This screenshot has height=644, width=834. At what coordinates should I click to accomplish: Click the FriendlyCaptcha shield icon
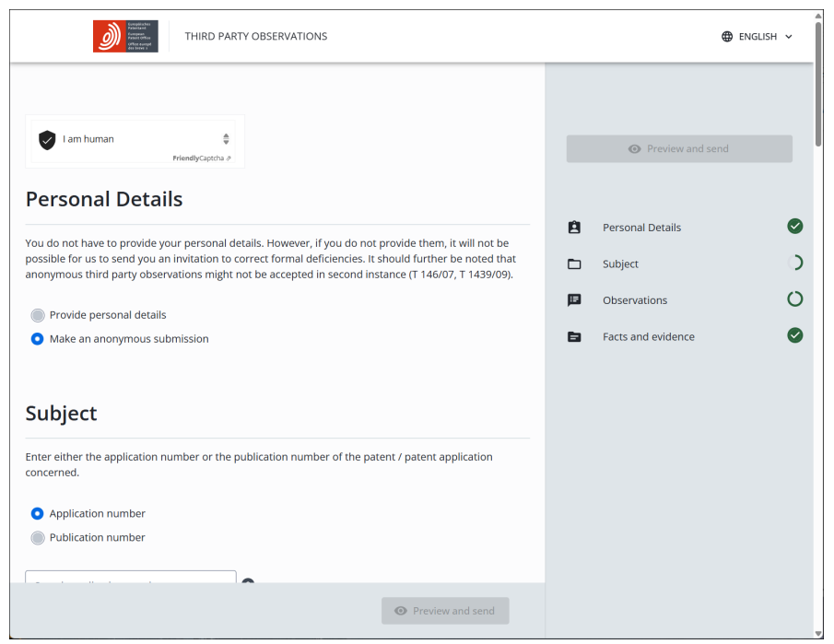[47, 139]
